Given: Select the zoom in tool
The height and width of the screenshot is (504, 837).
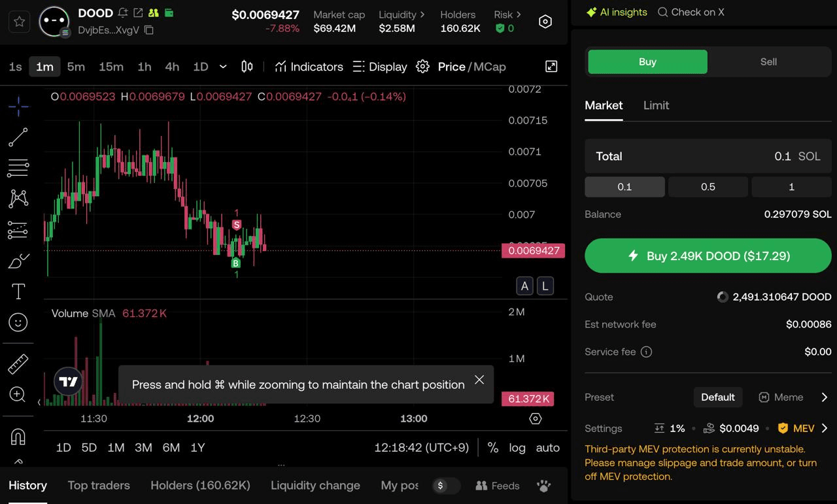Looking at the screenshot, I should [x=18, y=394].
